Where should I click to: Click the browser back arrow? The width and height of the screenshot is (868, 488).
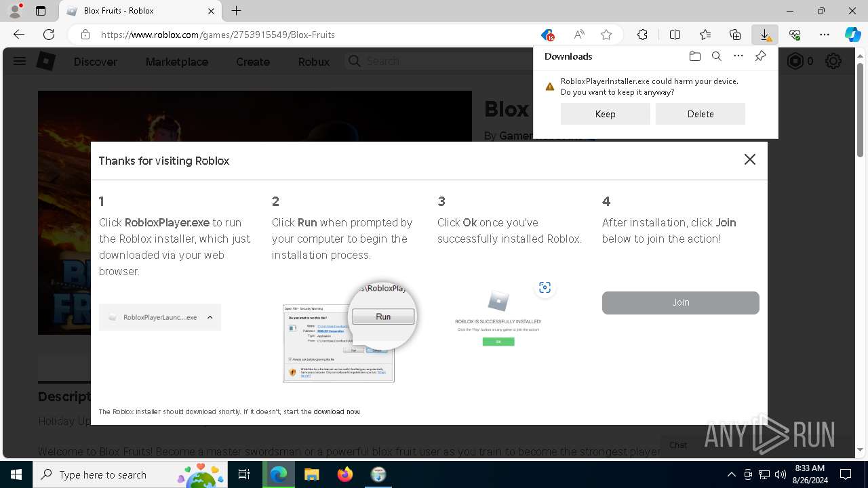19,35
